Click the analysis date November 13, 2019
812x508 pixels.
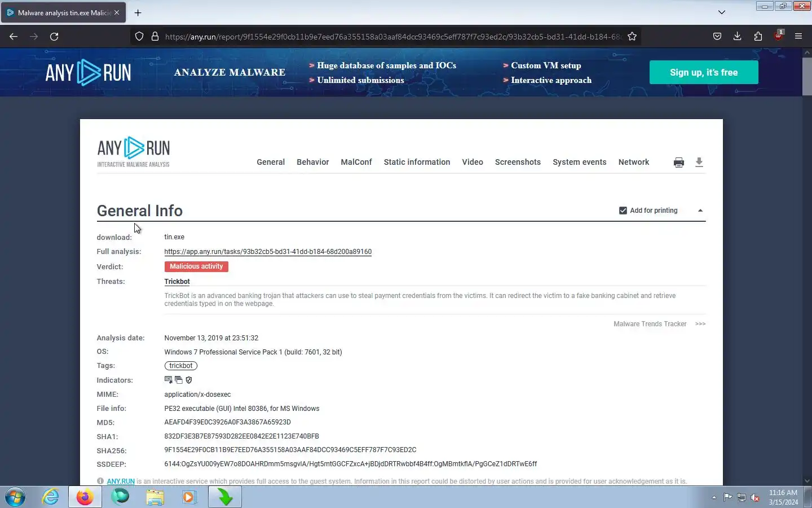[211, 338]
